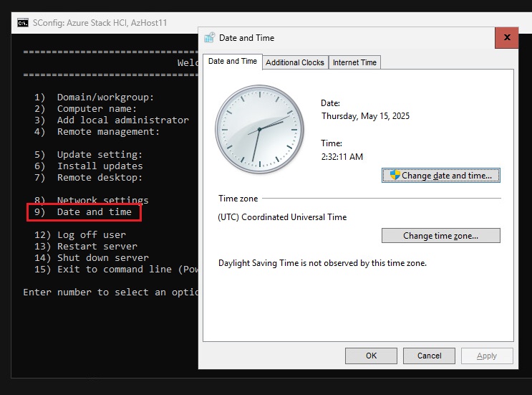Click SConfig option 15 Exit to command line
Viewport: 532px width, 395px height.
pyautogui.click(x=116, y=270)
